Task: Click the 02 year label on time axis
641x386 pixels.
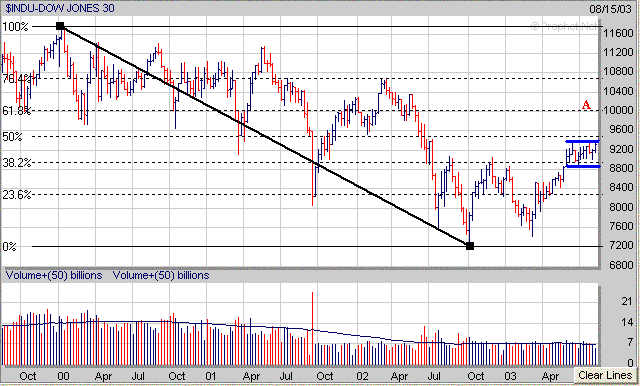Action: pyautogui.click(x=362, y=376)
